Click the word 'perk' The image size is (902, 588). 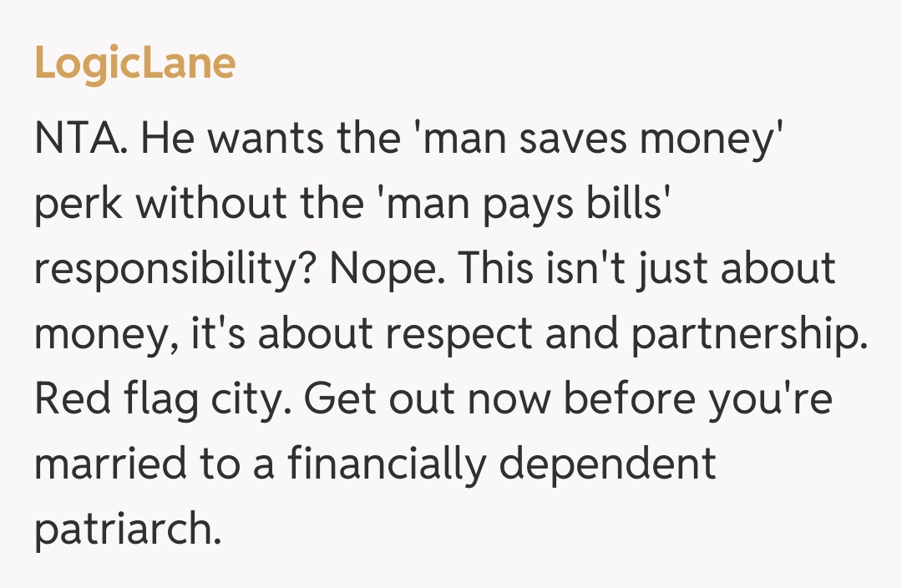click(73, 203)
